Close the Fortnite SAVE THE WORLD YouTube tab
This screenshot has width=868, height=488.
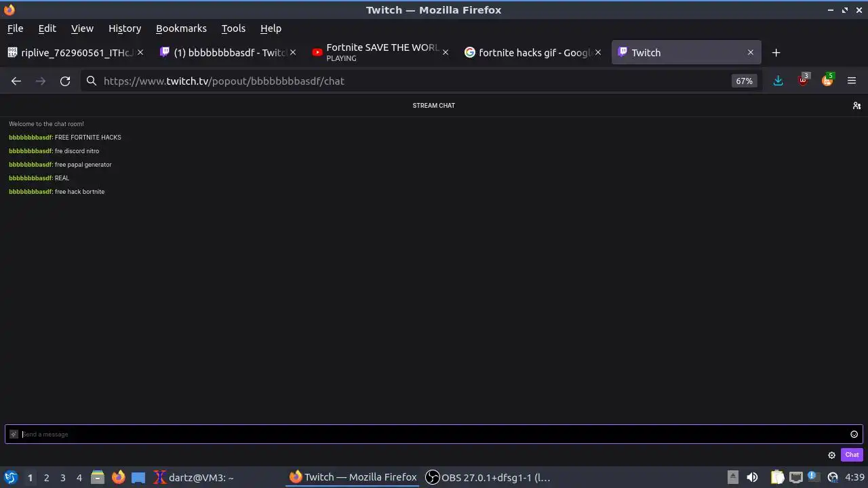point(446,52)
